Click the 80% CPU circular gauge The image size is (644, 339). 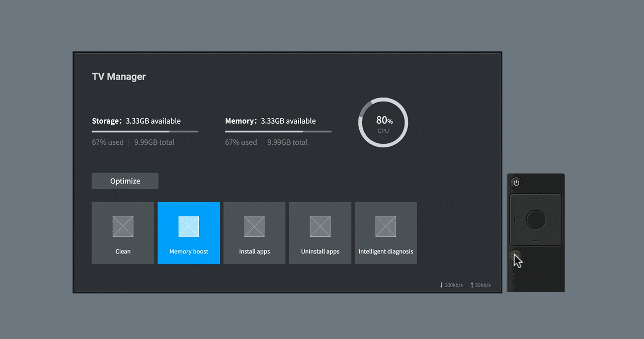tap(383, 123)
